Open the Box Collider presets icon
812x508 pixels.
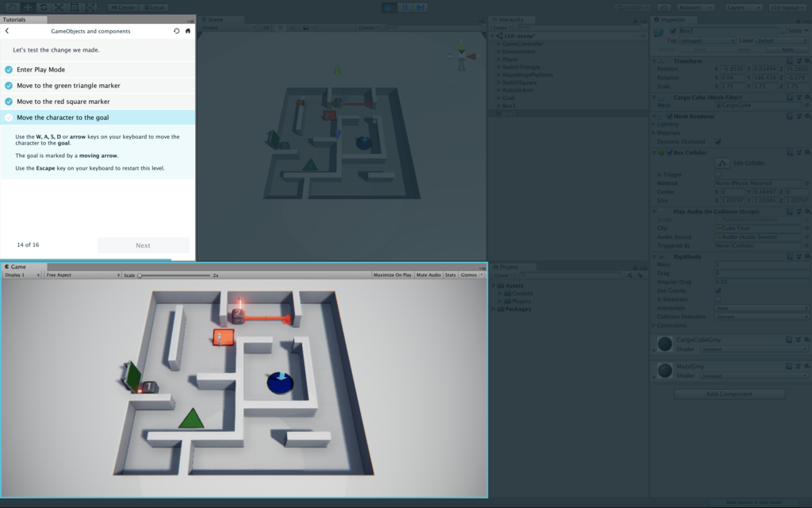tap(799, 152)
